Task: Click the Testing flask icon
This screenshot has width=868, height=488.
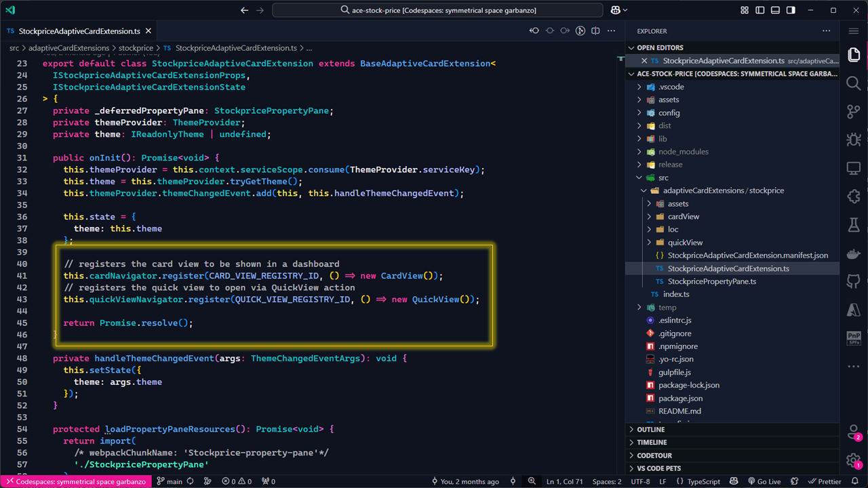Action: coord(853,224)
